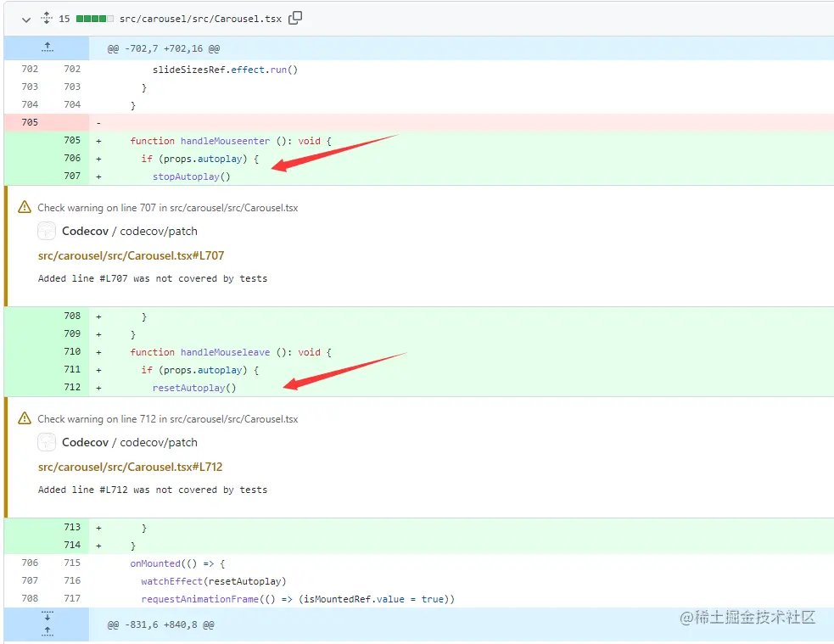Screen dimensions: 834x644
Task: Expand up arrow at hunk @@ -831,6 +840,8 @@
Action: coord(48,631)
